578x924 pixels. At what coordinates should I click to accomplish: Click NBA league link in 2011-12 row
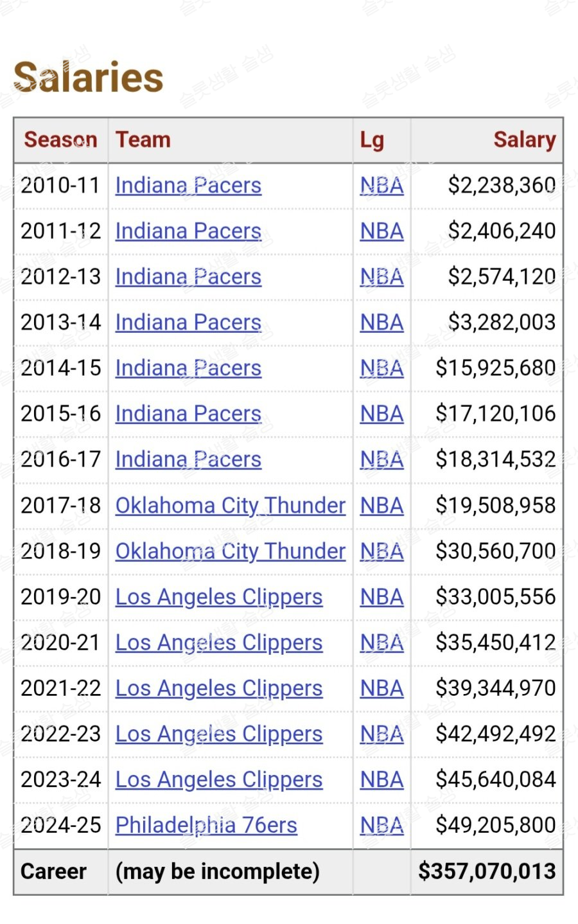tap(381, 231)
